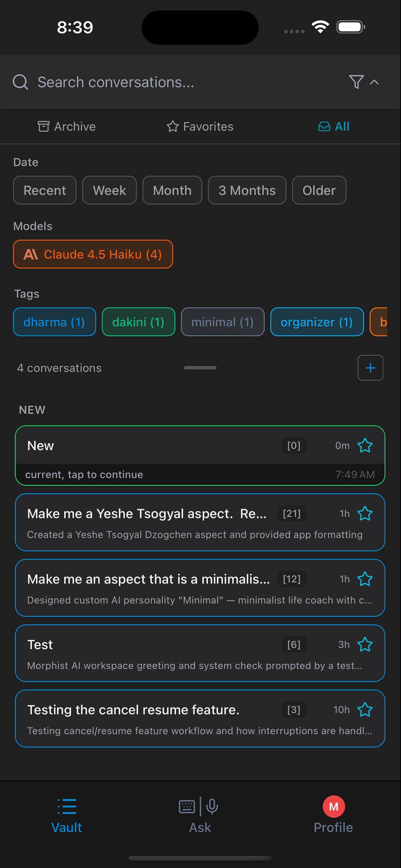
Task: Open the Archive tab
Action: click(67, 126)
